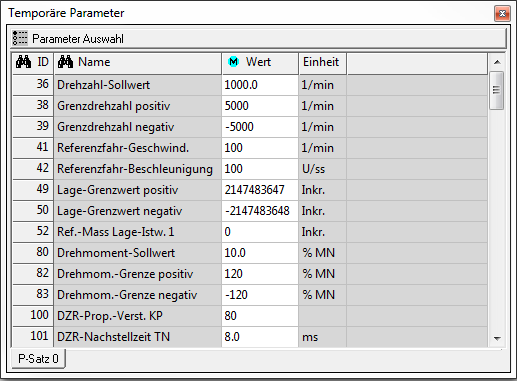Edit the Grenzdrehzahl positiv value 5000
Viewport: 517px width, 381px height.
[260, 106]
